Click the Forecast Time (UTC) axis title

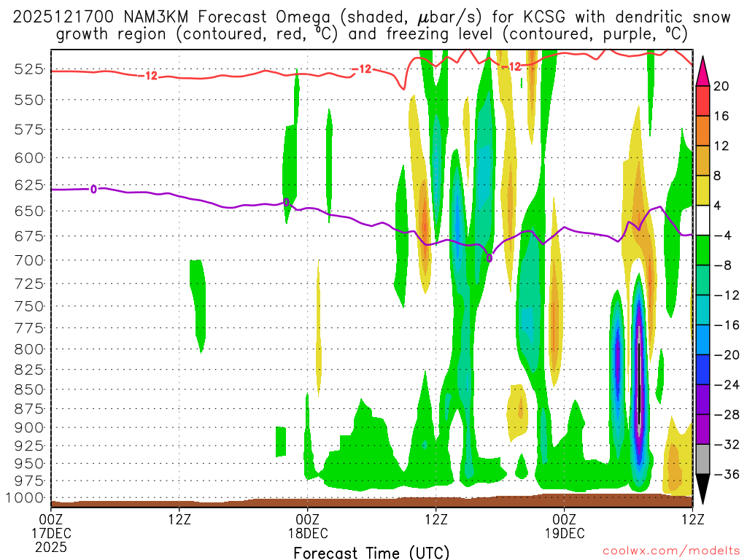tap(371, 553)
